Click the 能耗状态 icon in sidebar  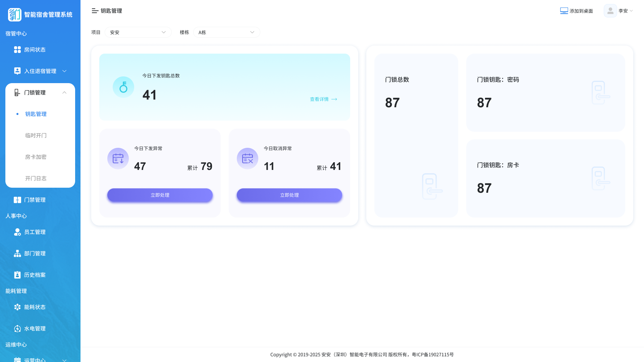click(x=17, y=307)
